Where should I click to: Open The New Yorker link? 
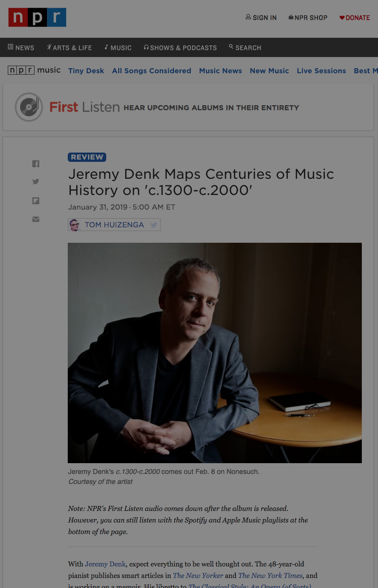[198, 576]
